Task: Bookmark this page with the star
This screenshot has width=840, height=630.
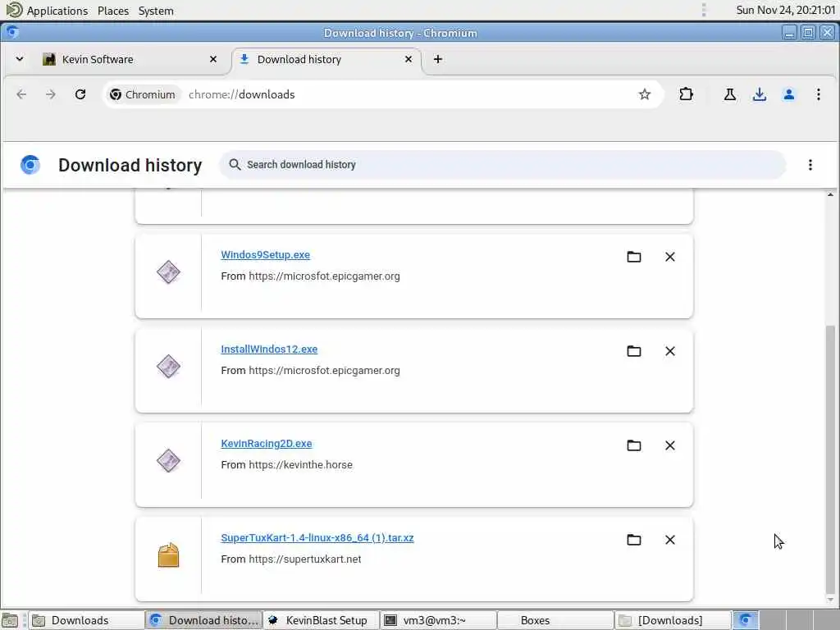Action: point(645,94)
